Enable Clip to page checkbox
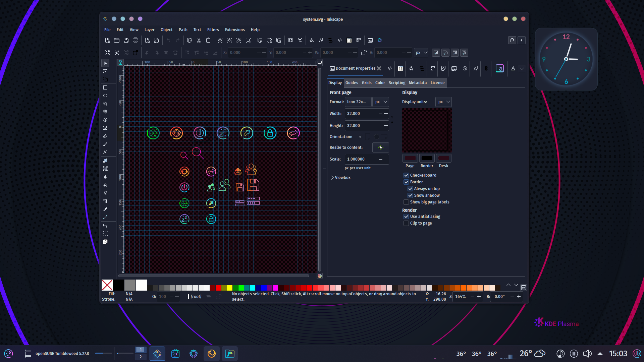 click(x=406, y=223)
